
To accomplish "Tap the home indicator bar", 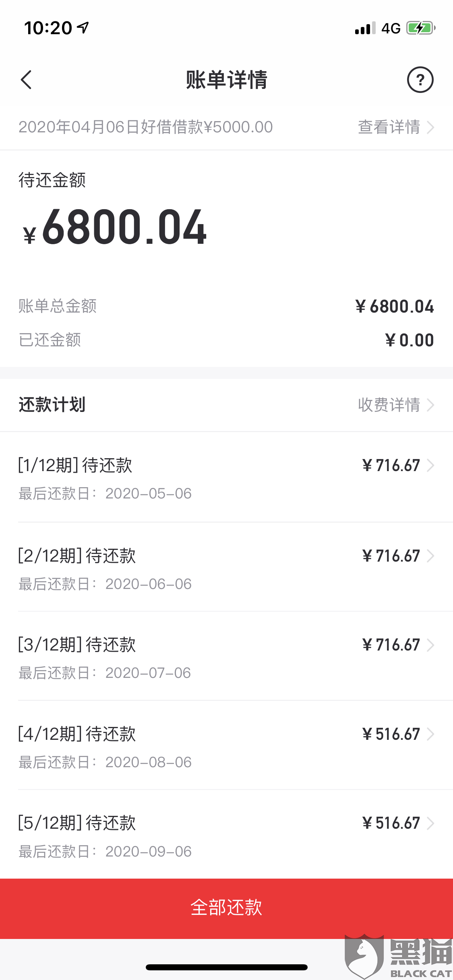I will tap(226, 967).
